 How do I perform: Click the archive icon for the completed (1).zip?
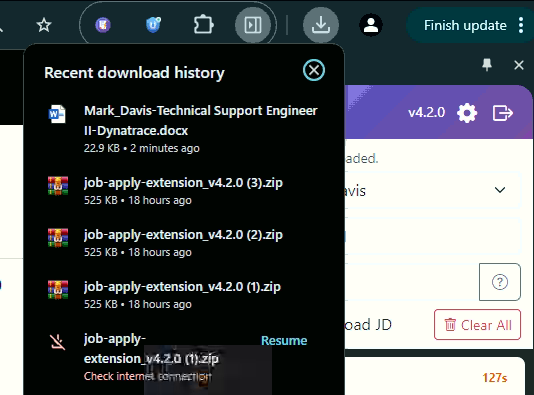point(58,290)
